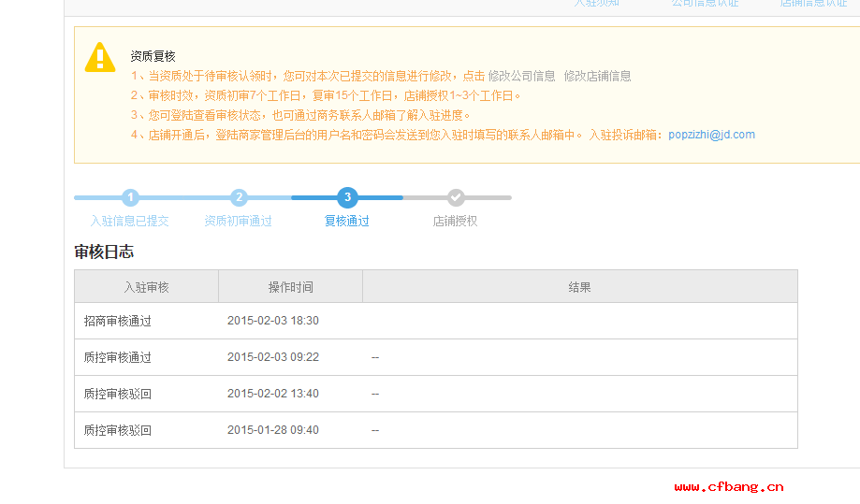This screenshot has height=504, width=860.
Task: Click the 审核日志 section heading
Action: 104,252
